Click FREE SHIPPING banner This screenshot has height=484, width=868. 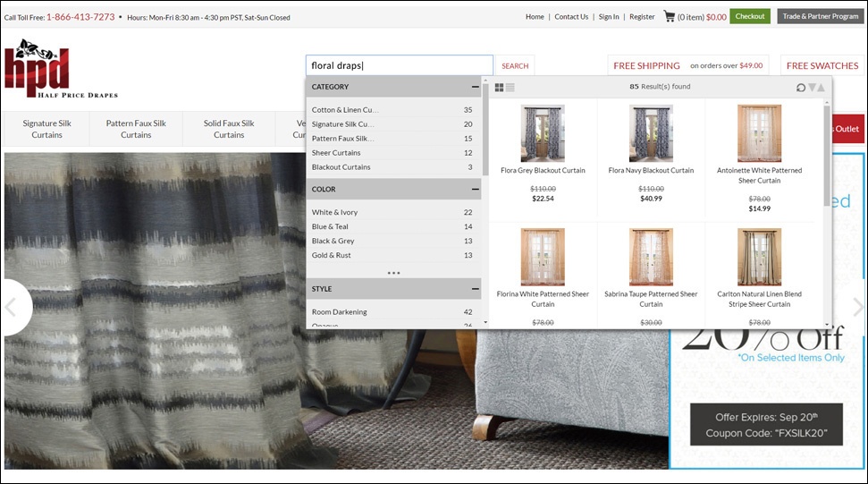(x=687, y=66)
